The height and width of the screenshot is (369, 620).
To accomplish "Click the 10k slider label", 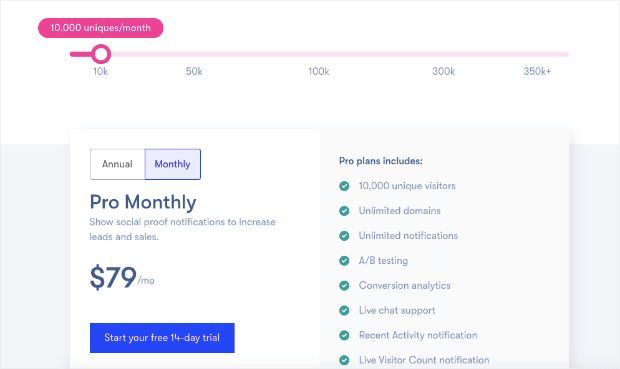I will coord(100,71).
